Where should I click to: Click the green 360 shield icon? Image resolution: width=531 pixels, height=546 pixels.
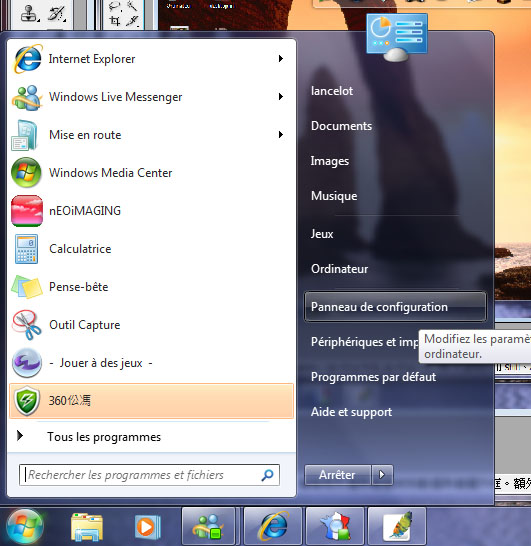[x=27, y=401]
